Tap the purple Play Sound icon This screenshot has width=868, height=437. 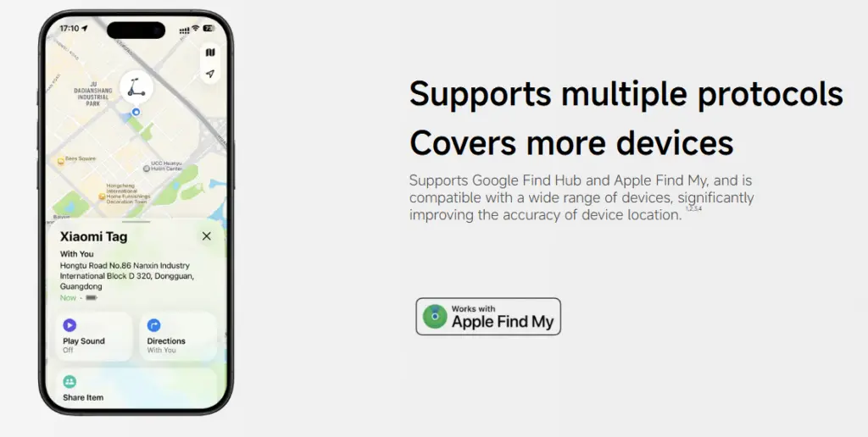click(70, 325)
